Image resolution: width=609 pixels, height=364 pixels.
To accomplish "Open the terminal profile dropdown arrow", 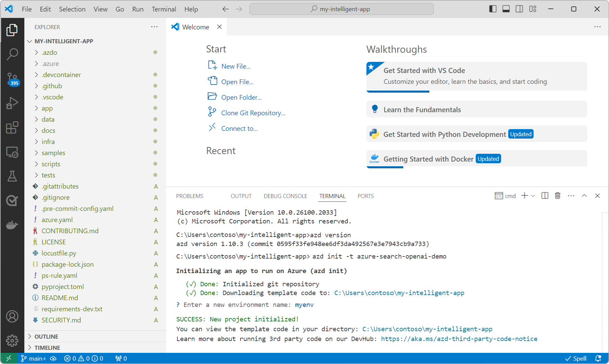I will (x=533, y=196).
